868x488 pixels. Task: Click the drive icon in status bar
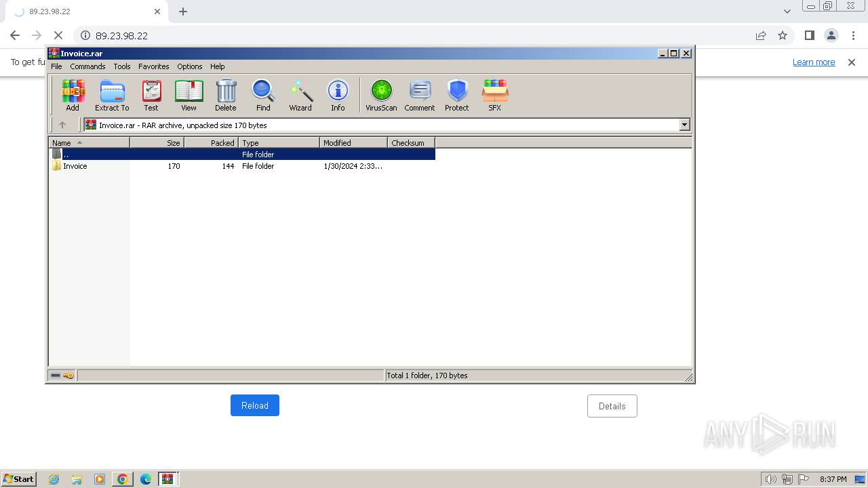[x=56, y=375]
